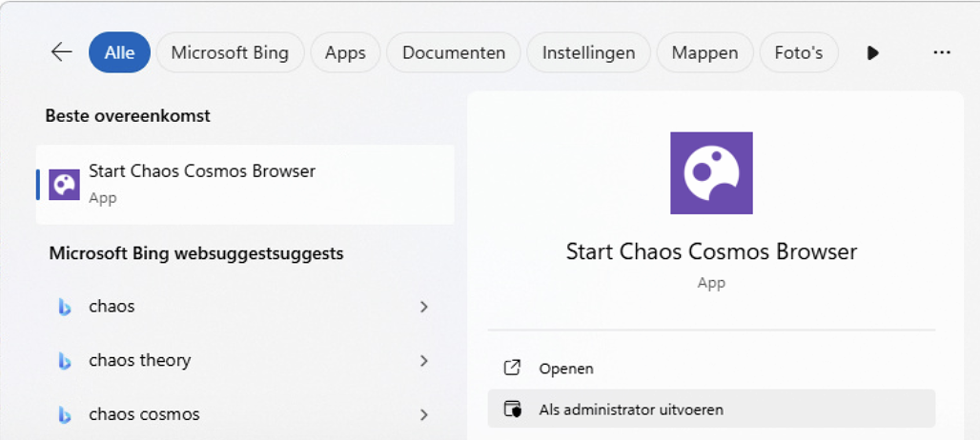This screenshot has height=440, width=980.
Task: Click the Beste overeenkomst heading
Action: pos(128,115)
